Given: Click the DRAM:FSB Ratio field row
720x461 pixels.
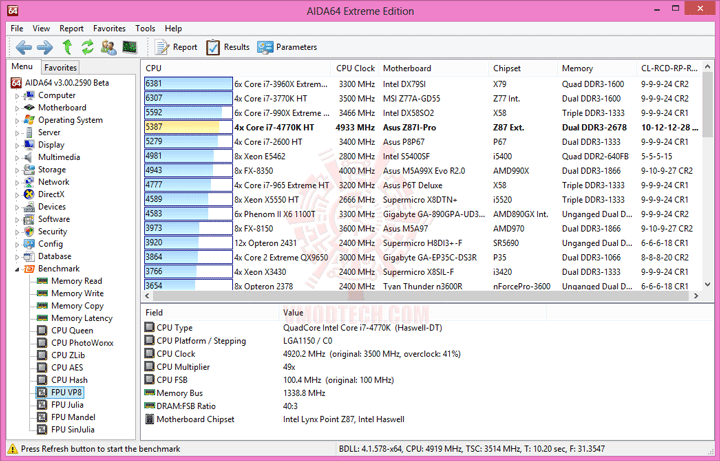Looking at the screenshot, I should pos(427,406).
